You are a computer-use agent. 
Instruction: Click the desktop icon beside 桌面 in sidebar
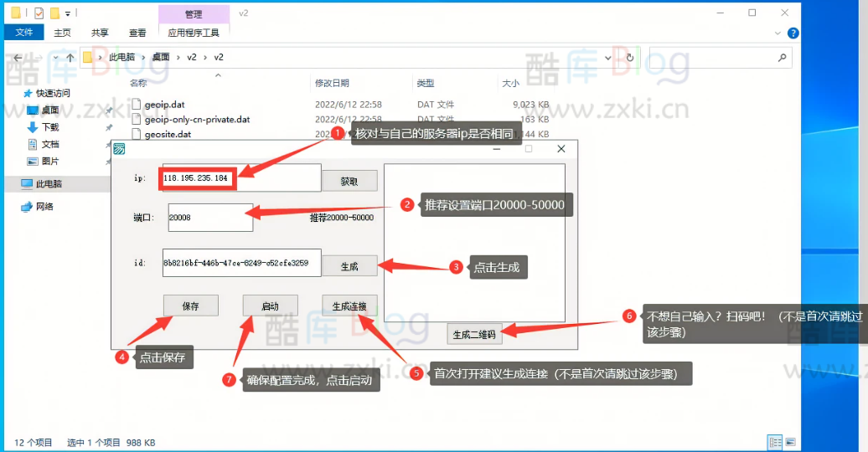33,110
